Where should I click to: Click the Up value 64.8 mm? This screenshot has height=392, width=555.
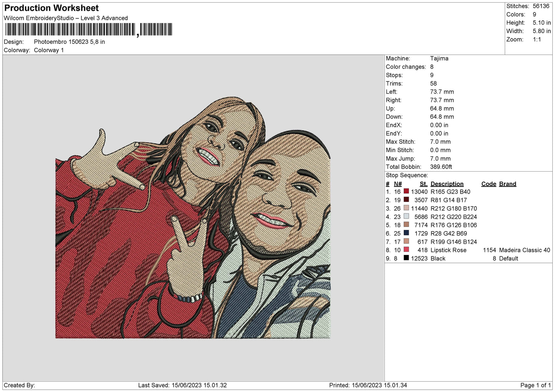tap(442, 109)
